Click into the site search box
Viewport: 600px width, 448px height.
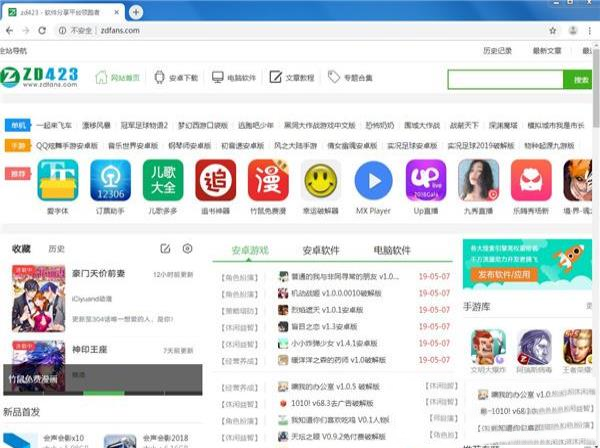(x=505, y=80)
